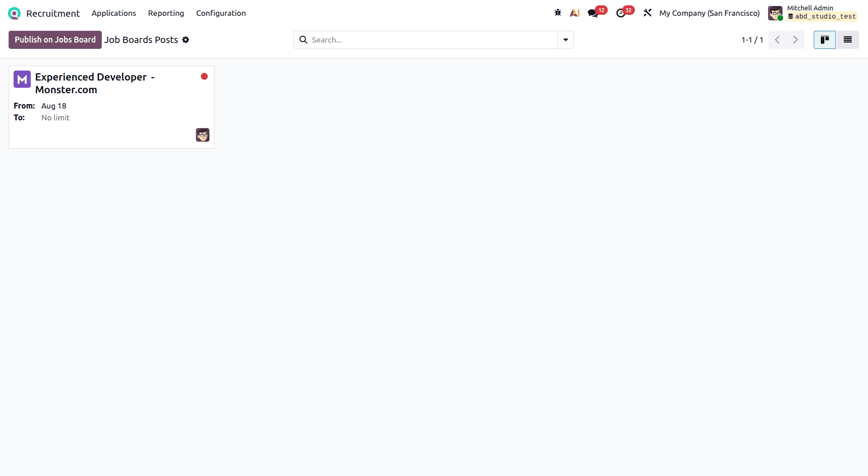The height and width of the screenshot is (476, 868).
Task: Open the Reporting menu
Action: point(166,13)
